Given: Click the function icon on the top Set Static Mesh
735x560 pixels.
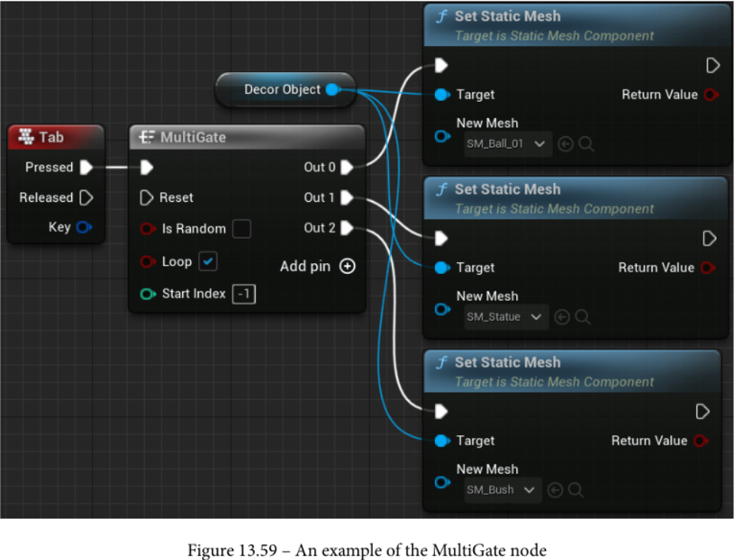Looking at the screenshot, I should 442,16.
